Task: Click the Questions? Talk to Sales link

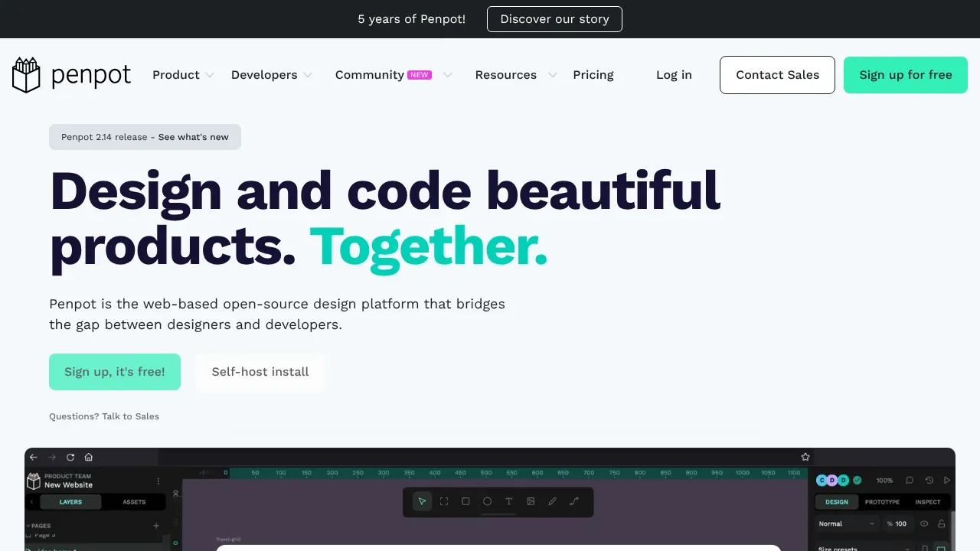Action: (x=104, y=416)
